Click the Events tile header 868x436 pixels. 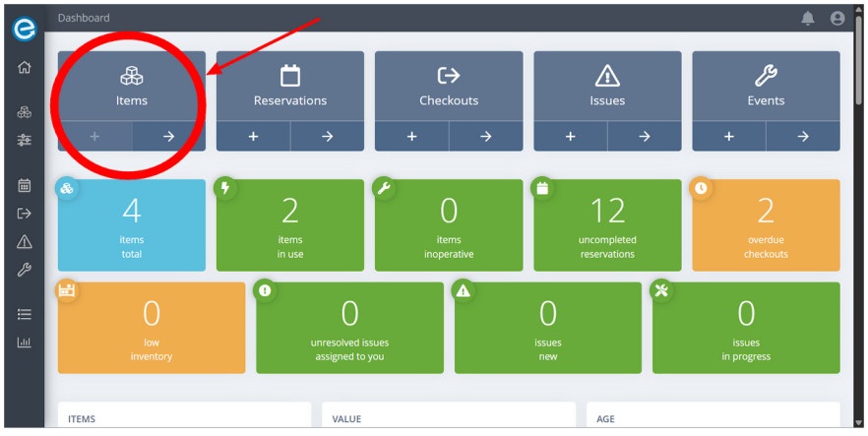[766, 86]
